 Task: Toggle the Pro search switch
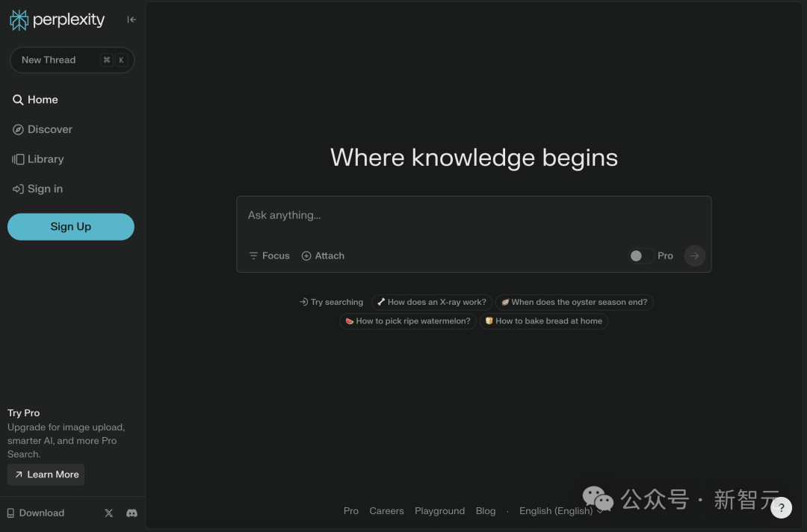pyautogui.click(x=641, y=256)
